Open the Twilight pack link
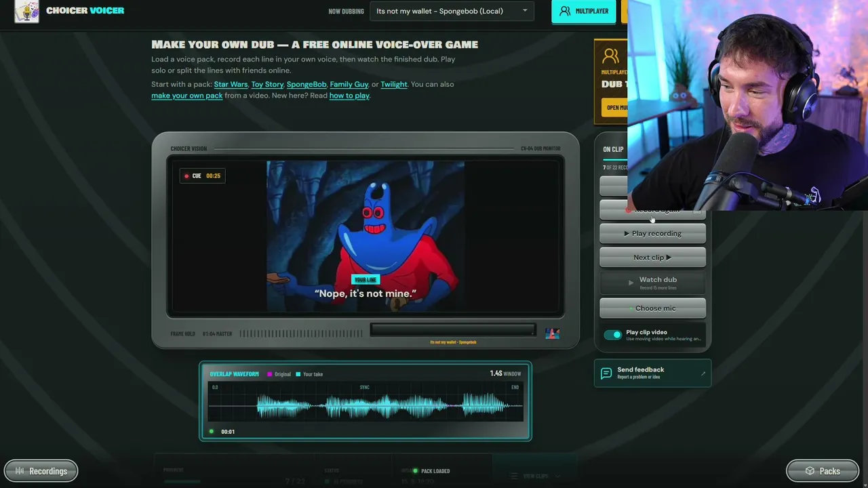 coord(394,84)
